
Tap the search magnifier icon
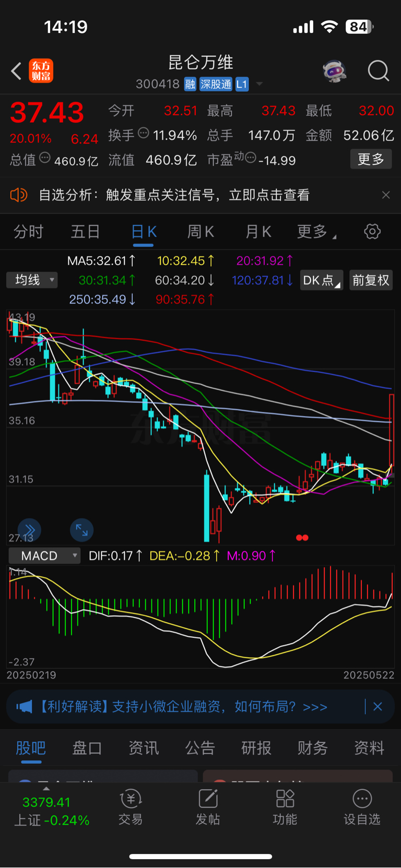[x=378, y=70]
